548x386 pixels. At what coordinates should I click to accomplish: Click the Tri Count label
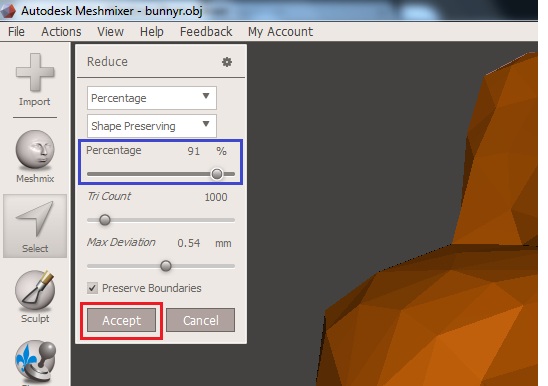tap(109, 196)
